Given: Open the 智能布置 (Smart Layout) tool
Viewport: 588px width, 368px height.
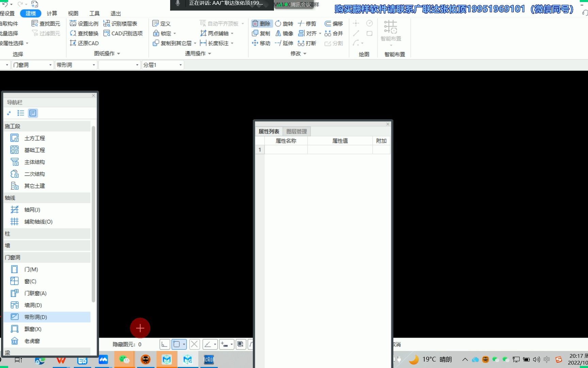Looking at the screenshot, I should point(390,33).
